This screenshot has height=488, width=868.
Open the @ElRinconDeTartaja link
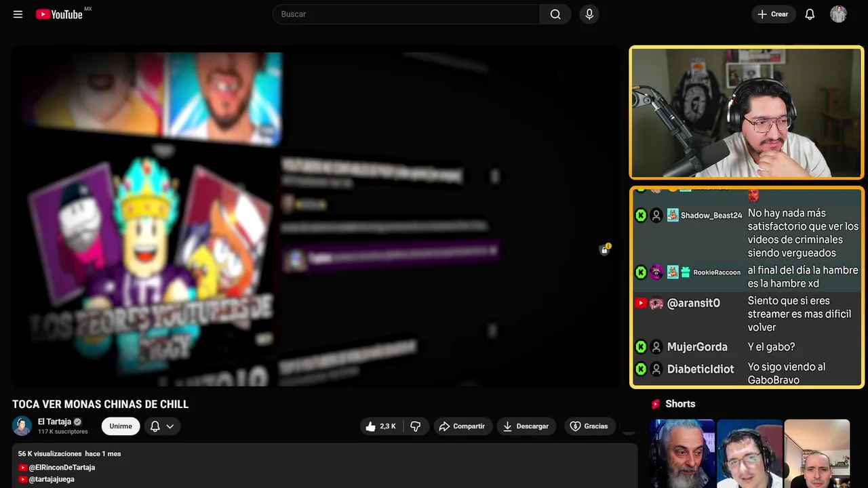coord(62,468)
